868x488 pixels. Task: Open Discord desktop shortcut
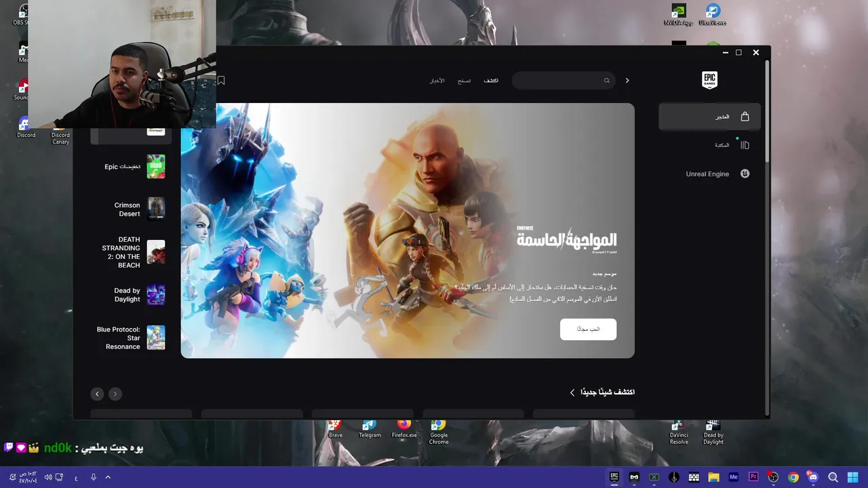(26, 127)
